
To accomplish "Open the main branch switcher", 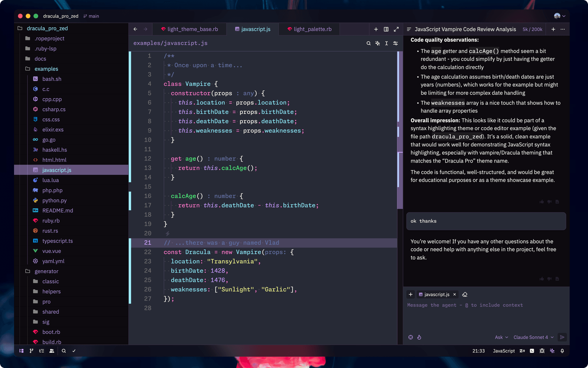I will 91,16.
